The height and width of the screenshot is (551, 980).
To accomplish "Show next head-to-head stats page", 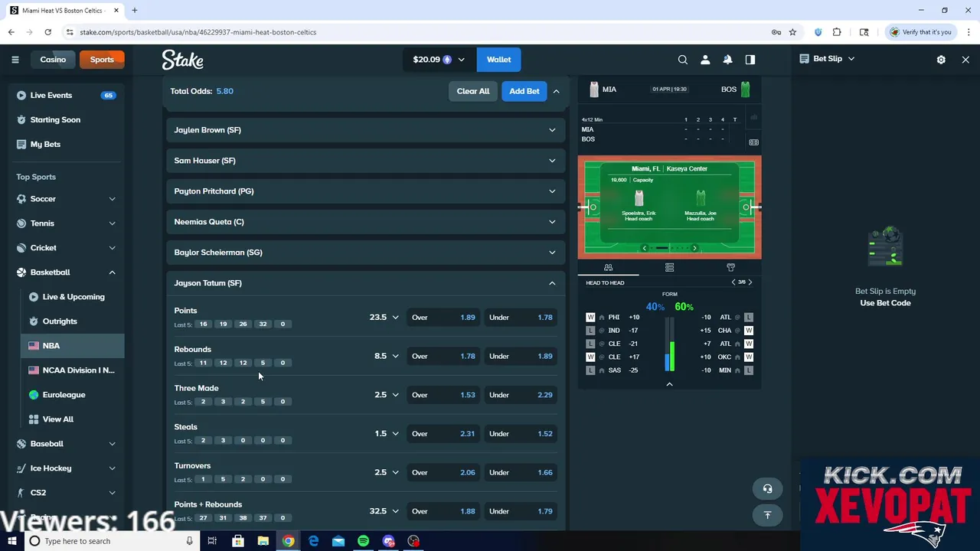I will coord(750,282).
